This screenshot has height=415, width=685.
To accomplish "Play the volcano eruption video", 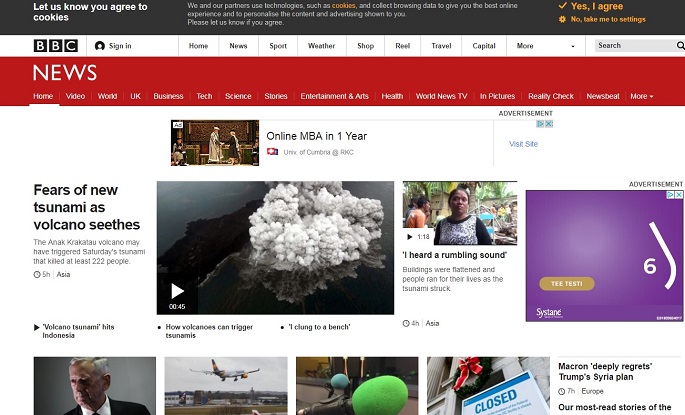I will coord(177,291).
